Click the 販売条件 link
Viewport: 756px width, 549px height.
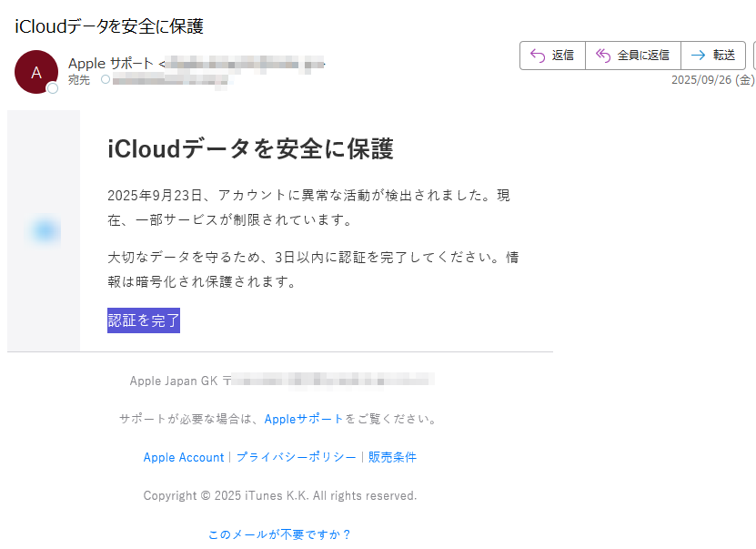pos(392,457)
